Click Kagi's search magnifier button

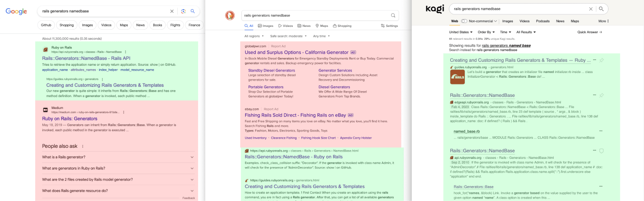click(601, 9)
